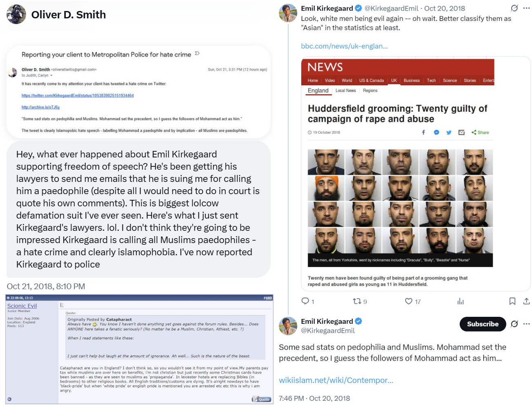The height and width of the screenshot is (407, 532).
Task: Click the email subject label arrow icon
Action: (x=197, y=54)
